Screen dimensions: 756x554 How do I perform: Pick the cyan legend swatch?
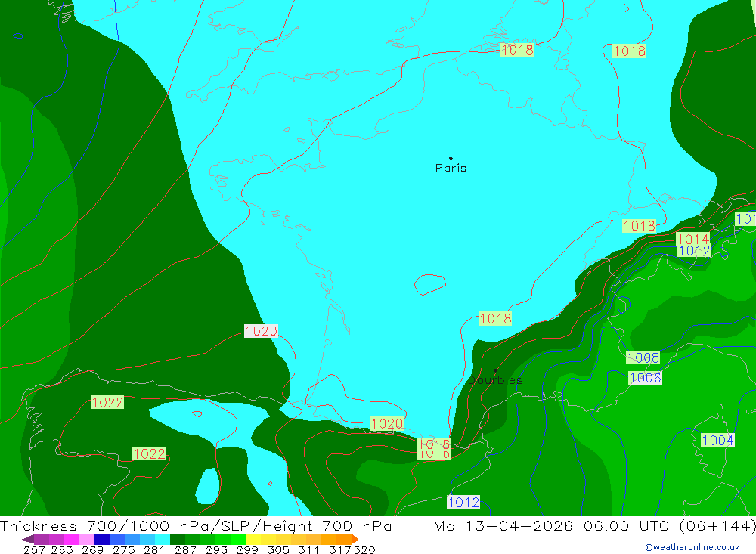[x=163, y=539]
